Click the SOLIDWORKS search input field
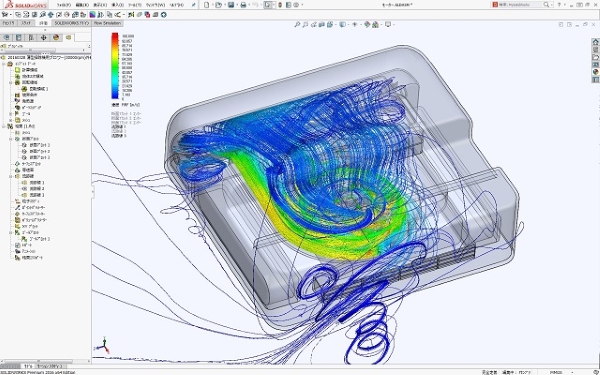 (x=521, y=5)
